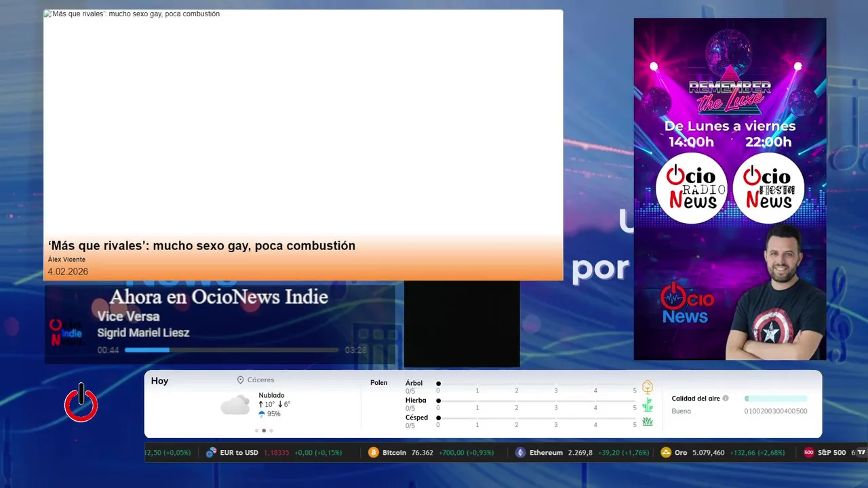Click the elapsed time 00:44

tap(108, 350)
